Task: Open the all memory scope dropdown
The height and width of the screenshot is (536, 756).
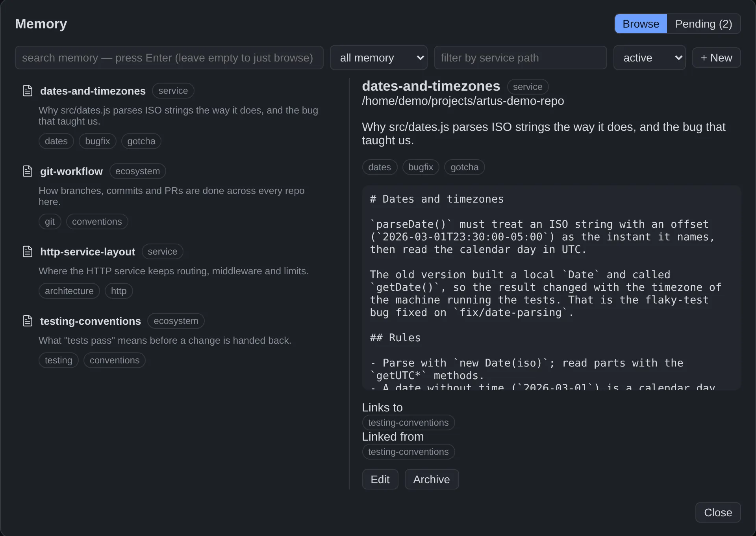Action: 378,58
